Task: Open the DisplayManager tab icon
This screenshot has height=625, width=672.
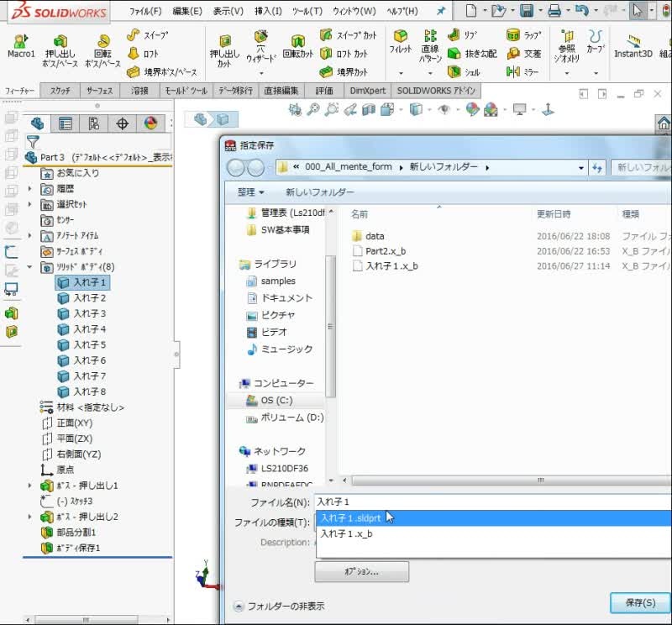Action: coord(150,123)
